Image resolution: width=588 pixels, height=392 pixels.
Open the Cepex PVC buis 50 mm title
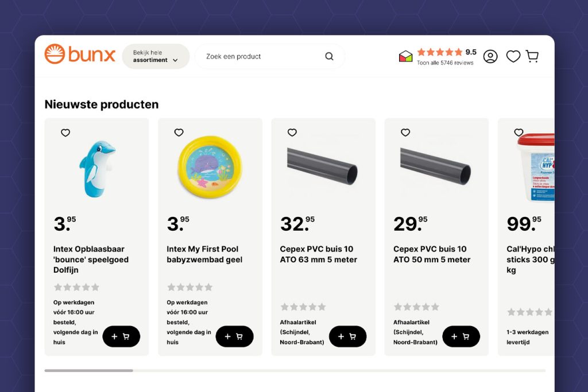pyautogui.click(x=431, y=254)
